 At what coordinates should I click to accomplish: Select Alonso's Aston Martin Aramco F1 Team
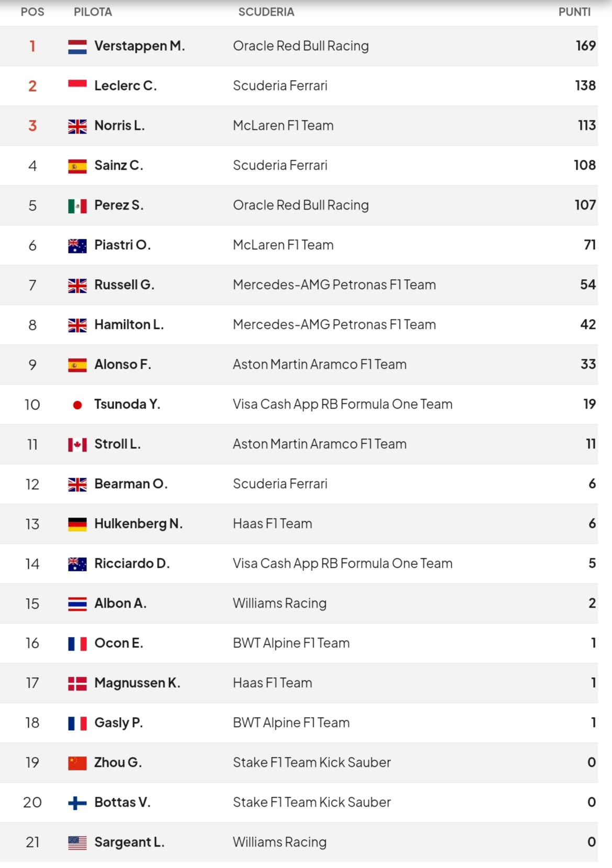tap(319, 365)
